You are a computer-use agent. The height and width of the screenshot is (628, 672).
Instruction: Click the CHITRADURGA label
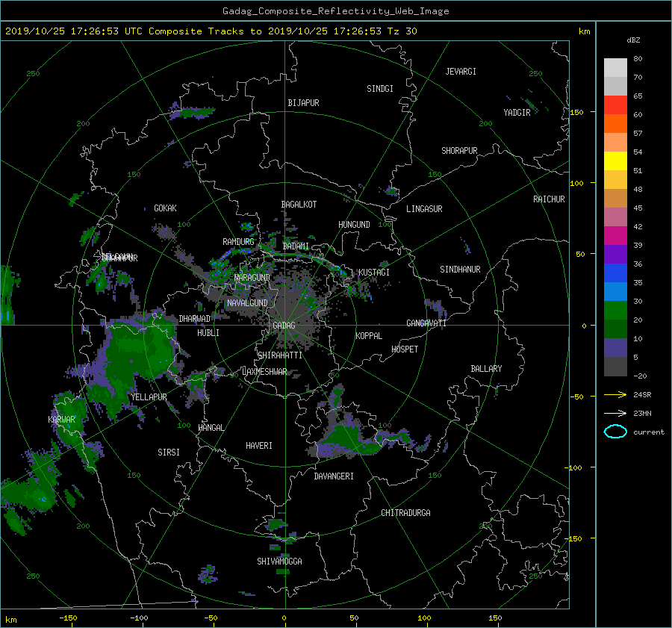tap(405, 513)
